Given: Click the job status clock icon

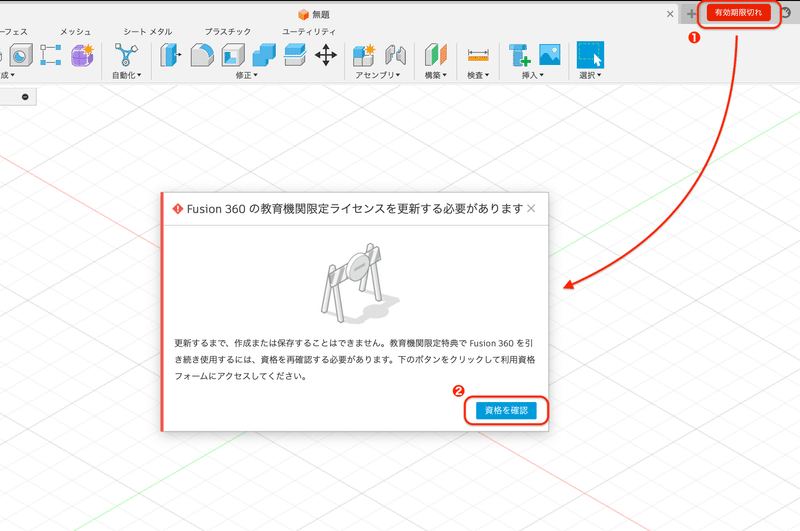Looking at the screenshot, I should 786,13.
